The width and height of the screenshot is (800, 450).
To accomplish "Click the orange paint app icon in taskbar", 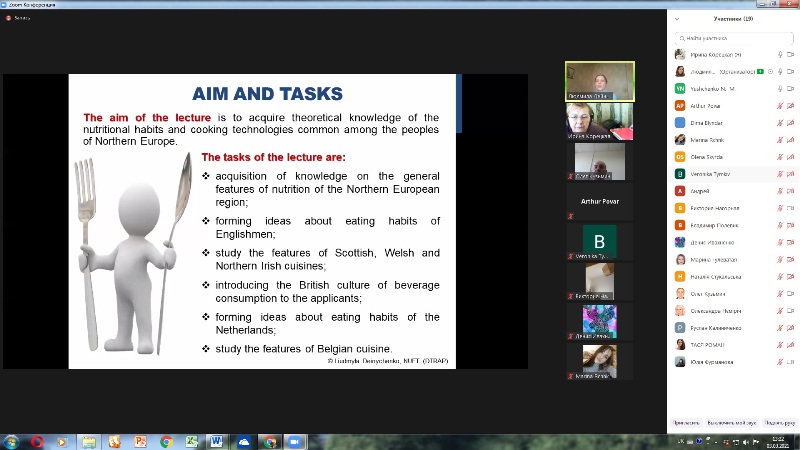I will (x=114, y=442).
